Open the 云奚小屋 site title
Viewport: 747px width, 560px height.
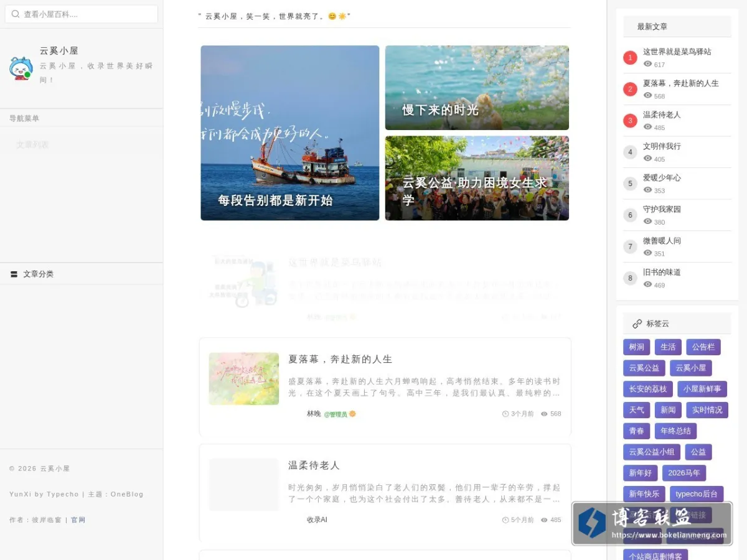(59, 50)
